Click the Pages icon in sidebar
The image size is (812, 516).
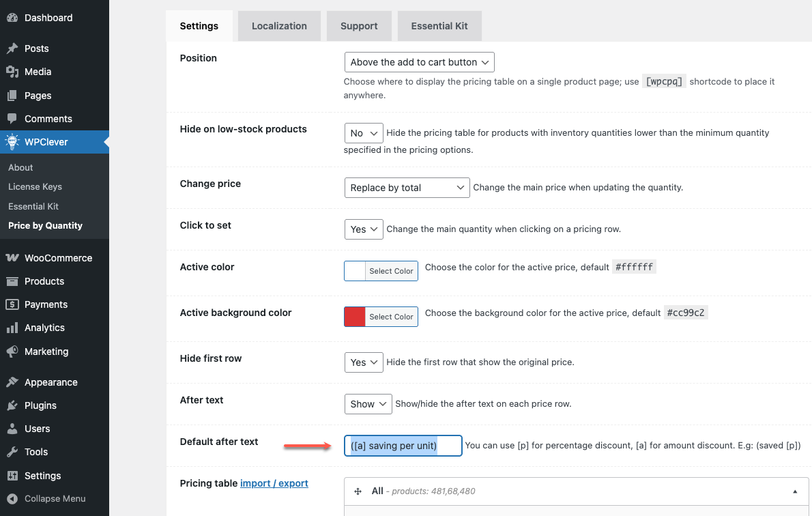point(12,96)
